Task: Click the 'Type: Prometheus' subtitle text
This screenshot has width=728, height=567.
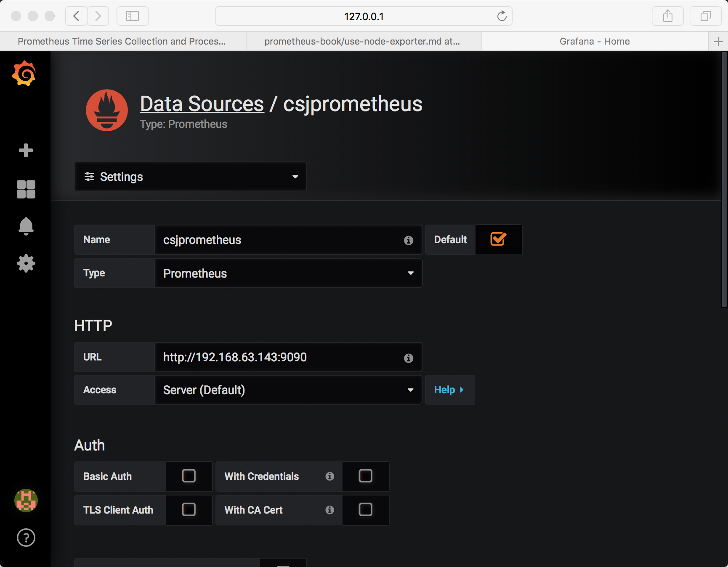Action: [x=183, y=124]
